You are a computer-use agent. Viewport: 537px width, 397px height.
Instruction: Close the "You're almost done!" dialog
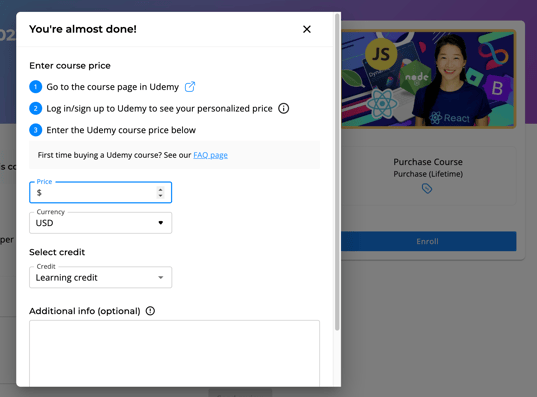point(307,29)
